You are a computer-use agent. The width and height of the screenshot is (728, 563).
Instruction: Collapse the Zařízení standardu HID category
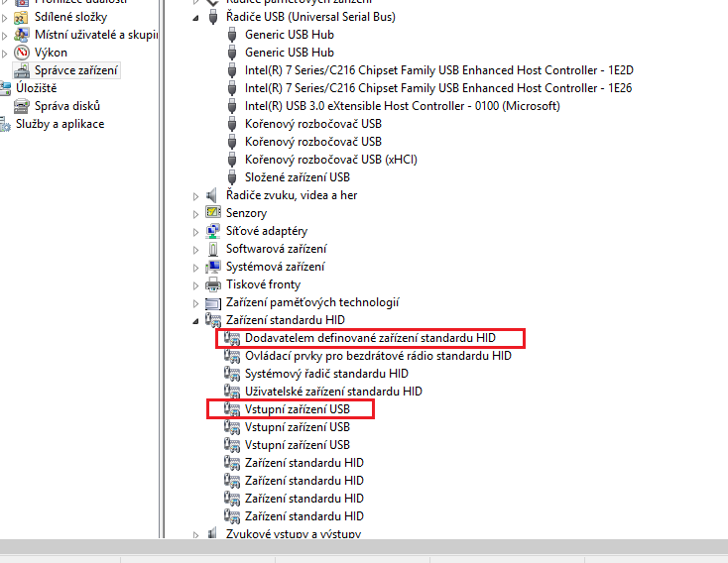coord(195,321)
